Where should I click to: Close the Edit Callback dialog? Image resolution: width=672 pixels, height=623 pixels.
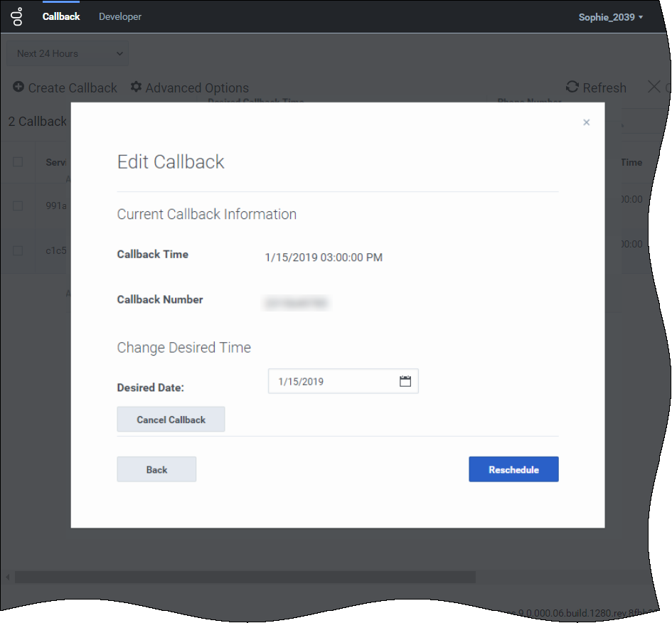click(x=586, y=122)
